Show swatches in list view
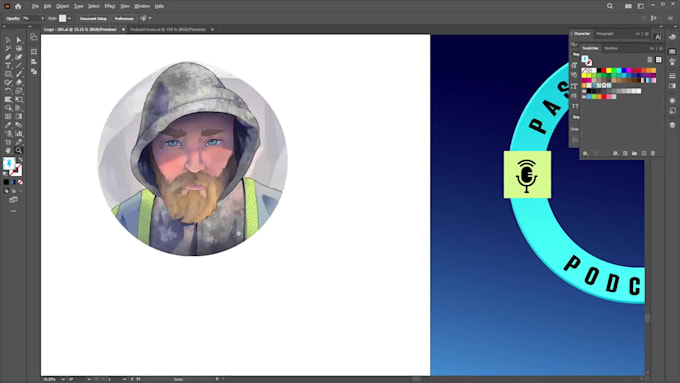680x383 pixels. point(650,60)
